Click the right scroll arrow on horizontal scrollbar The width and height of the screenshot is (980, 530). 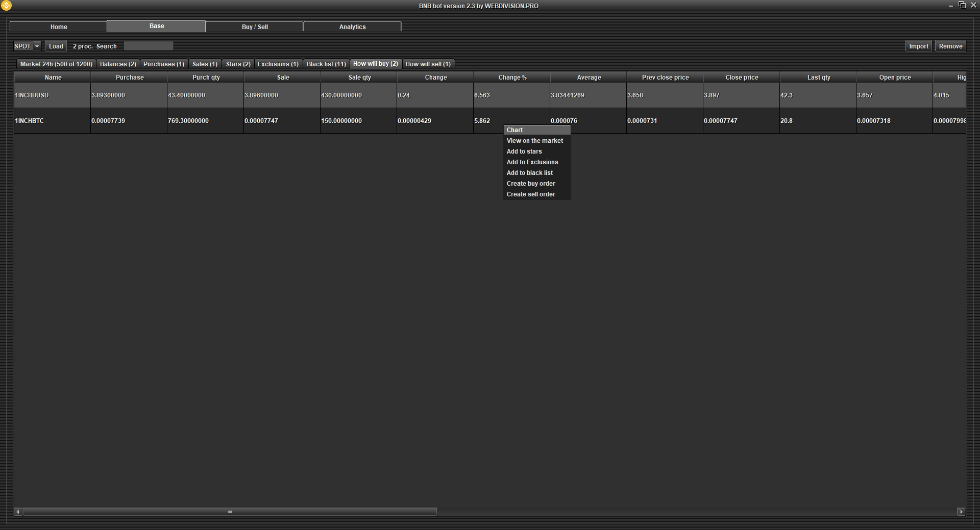pyautogui.click(x=961, y=512)
